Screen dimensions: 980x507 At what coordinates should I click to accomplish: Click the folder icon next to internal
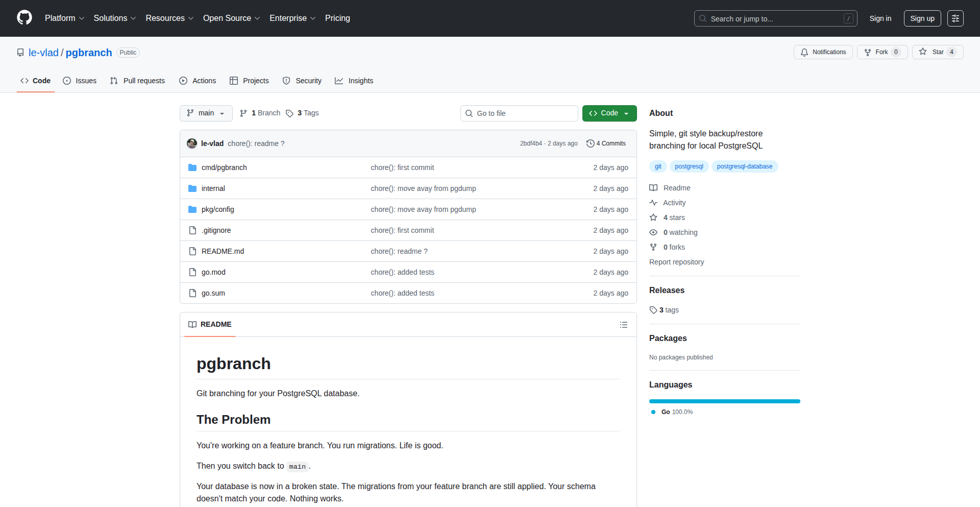tap(192, 188)
